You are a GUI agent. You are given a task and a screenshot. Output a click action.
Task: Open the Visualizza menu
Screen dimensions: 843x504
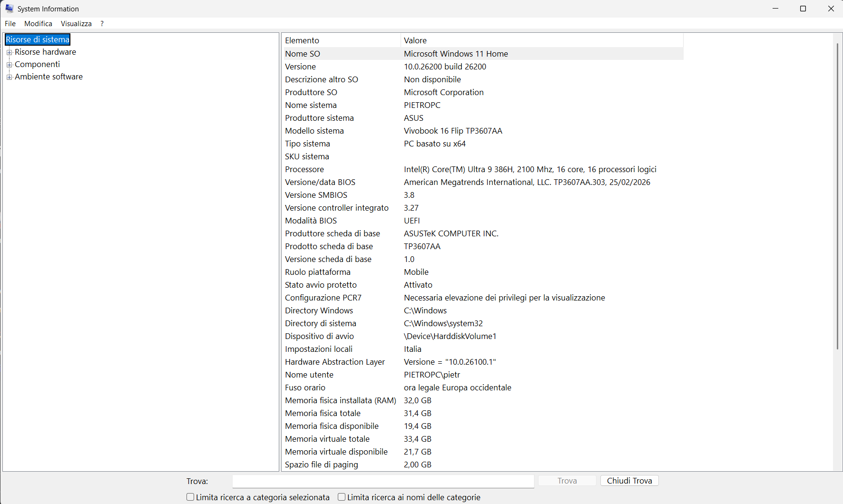coord(76,23)
